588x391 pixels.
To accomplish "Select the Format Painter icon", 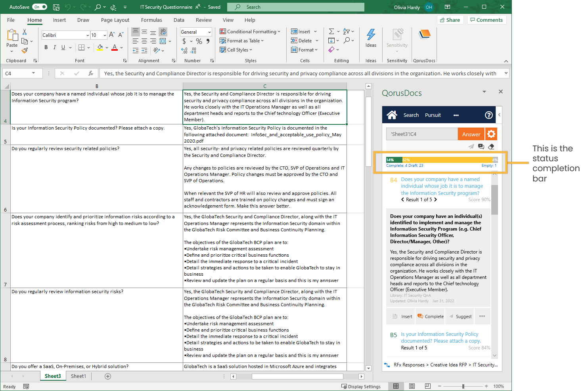I will tap(25, 50).
